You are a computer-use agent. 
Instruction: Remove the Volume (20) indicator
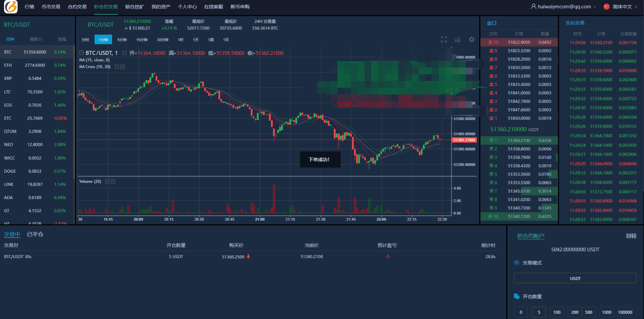coord(113,182)
